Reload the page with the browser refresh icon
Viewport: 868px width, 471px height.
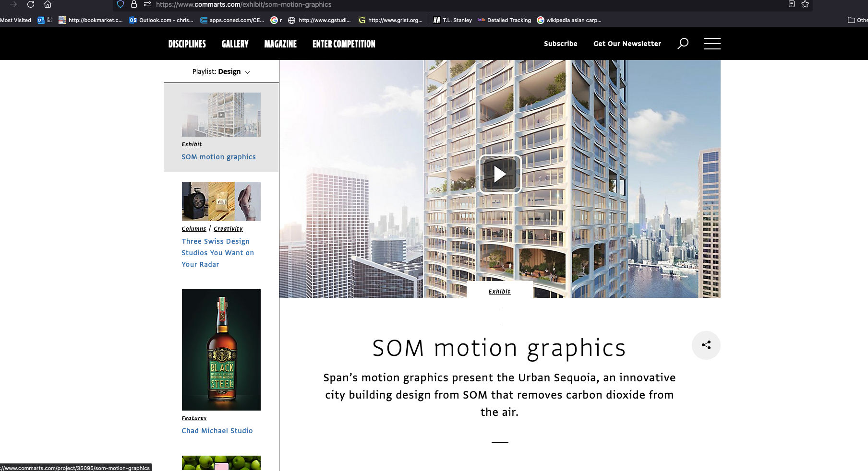31,4
